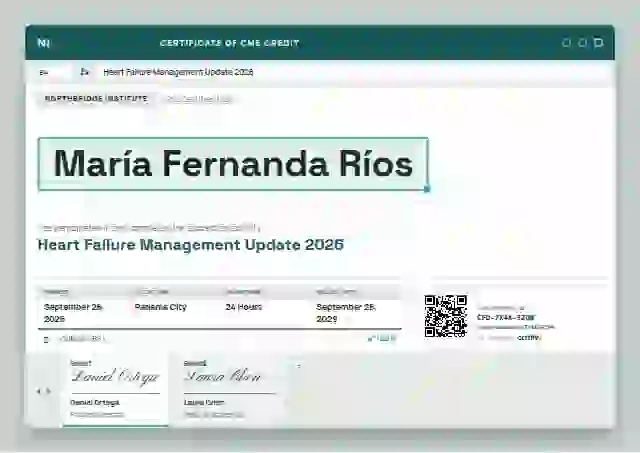640x453 pixels.
Task: Go to the next signature with the right arrow
Action: (49, 391)
